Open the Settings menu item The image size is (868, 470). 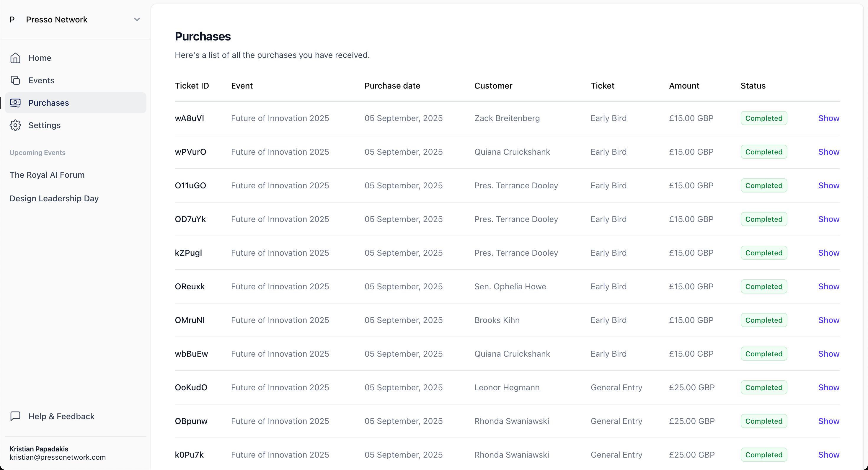[x=44, y=125]
